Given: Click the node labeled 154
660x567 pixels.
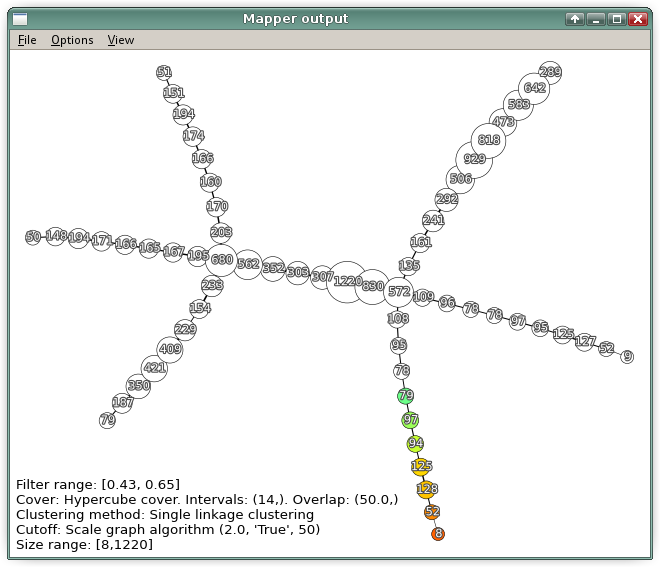Looking at the screenshot, I should [x=200, y=308].
